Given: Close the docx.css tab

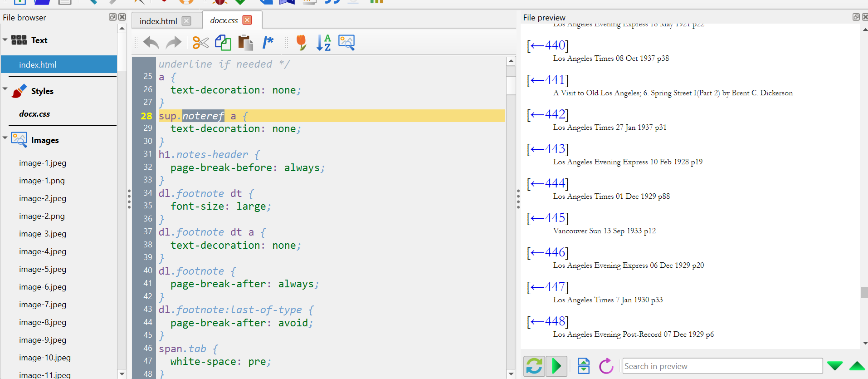Looking at the screenshot, I should (247, 20).
